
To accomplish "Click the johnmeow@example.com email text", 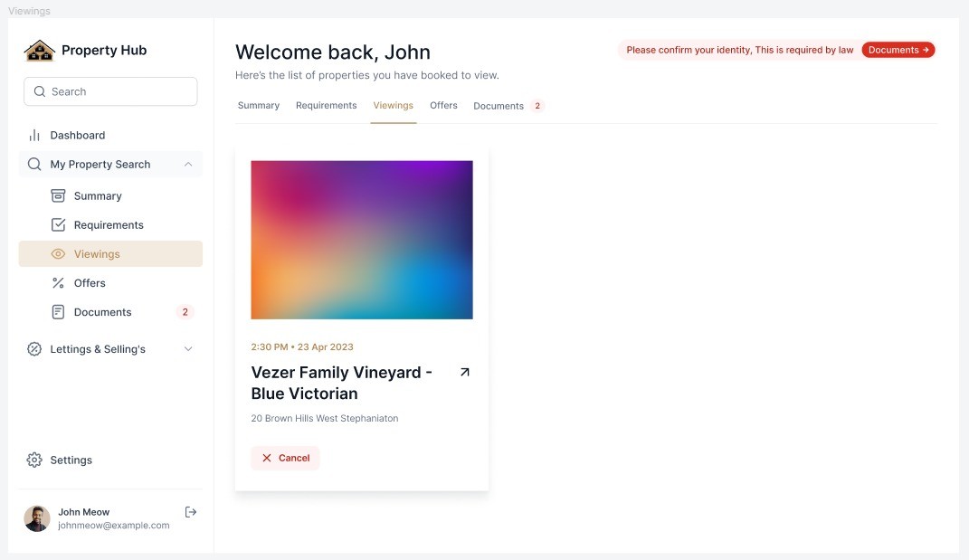I will pyautogui.click(x=114, y=526).
